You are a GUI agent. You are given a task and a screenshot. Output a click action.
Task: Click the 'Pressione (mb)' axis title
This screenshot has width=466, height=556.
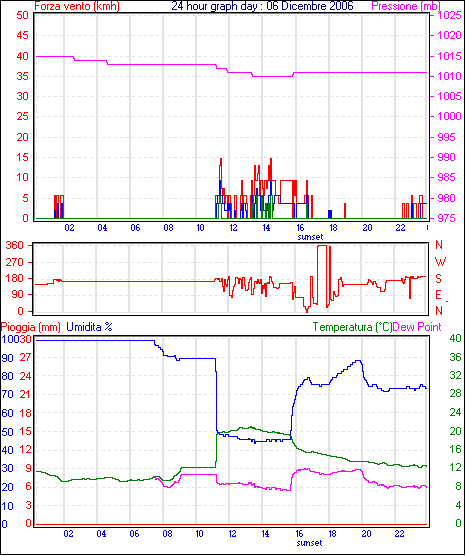tap(406, 6)
